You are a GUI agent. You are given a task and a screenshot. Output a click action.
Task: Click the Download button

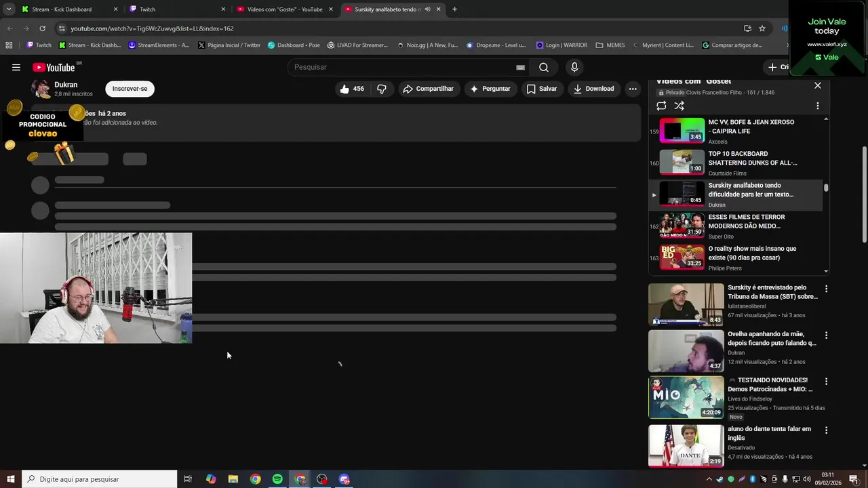click(593, 89)
